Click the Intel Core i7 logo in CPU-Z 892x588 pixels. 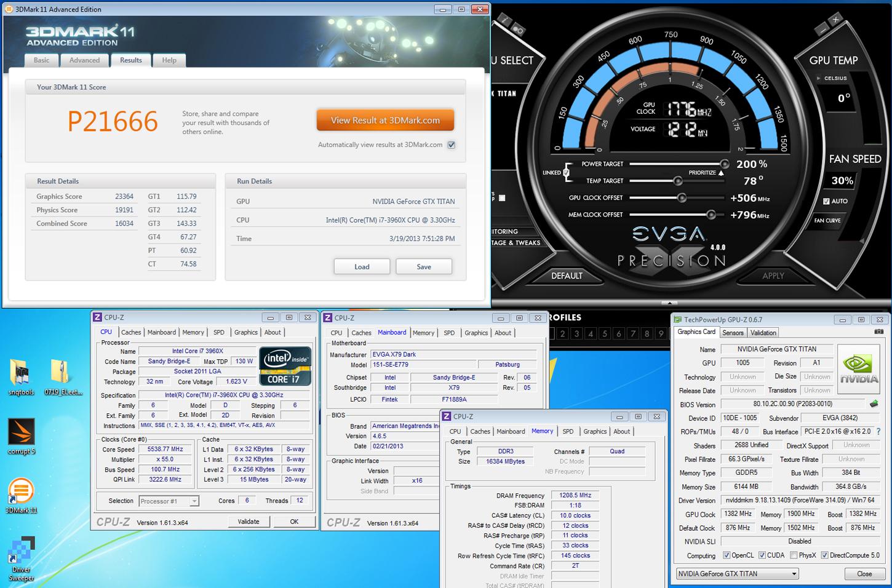[x=285, y=366]
